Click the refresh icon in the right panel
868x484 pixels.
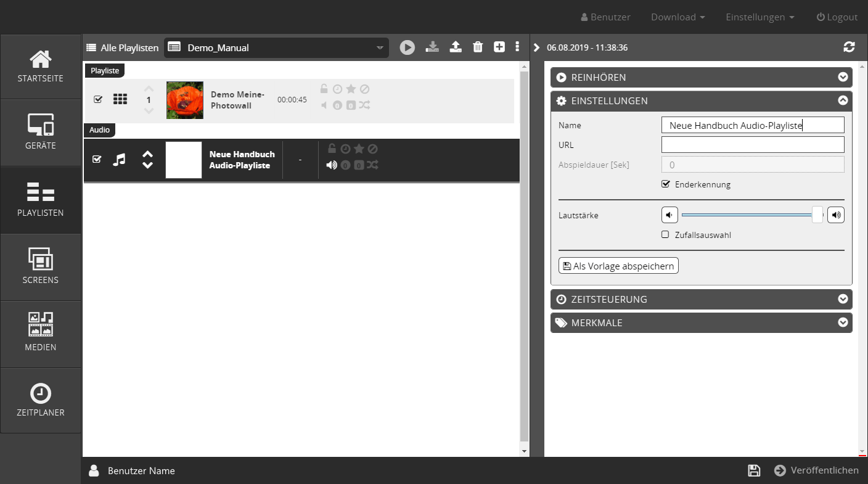pos(849,47)
